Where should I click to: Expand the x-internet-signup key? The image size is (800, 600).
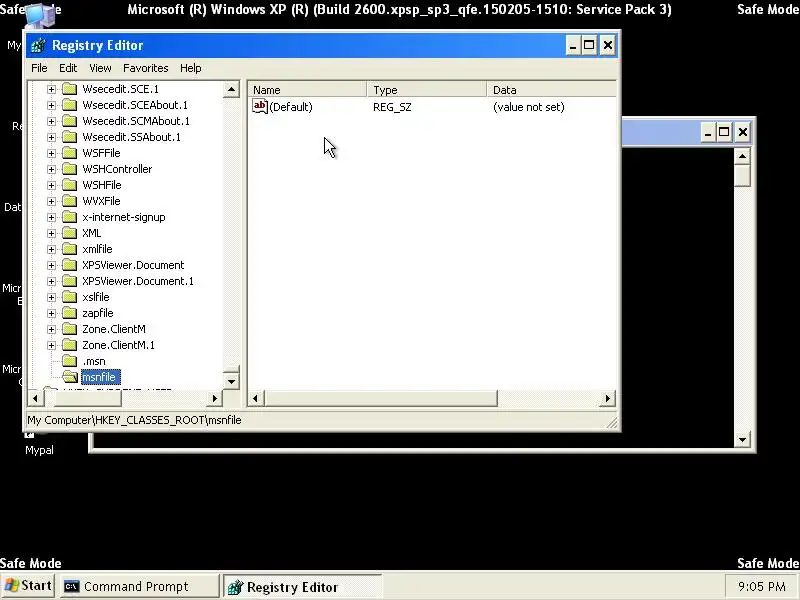51,217
